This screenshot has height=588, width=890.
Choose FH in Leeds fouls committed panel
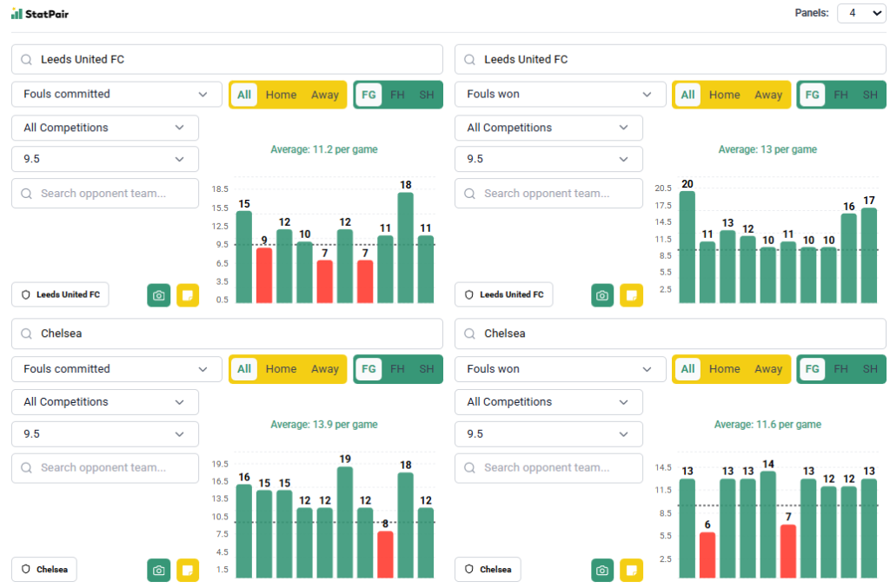coord(397,95)
